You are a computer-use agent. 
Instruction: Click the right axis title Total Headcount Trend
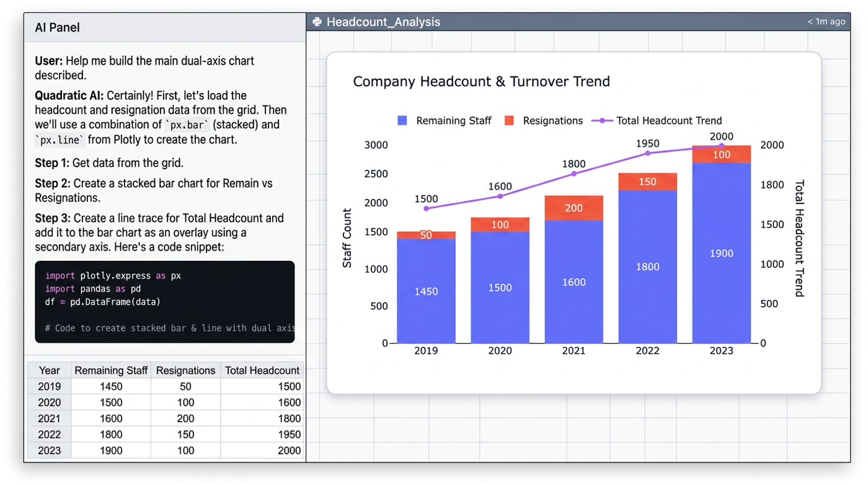[800, 239]
